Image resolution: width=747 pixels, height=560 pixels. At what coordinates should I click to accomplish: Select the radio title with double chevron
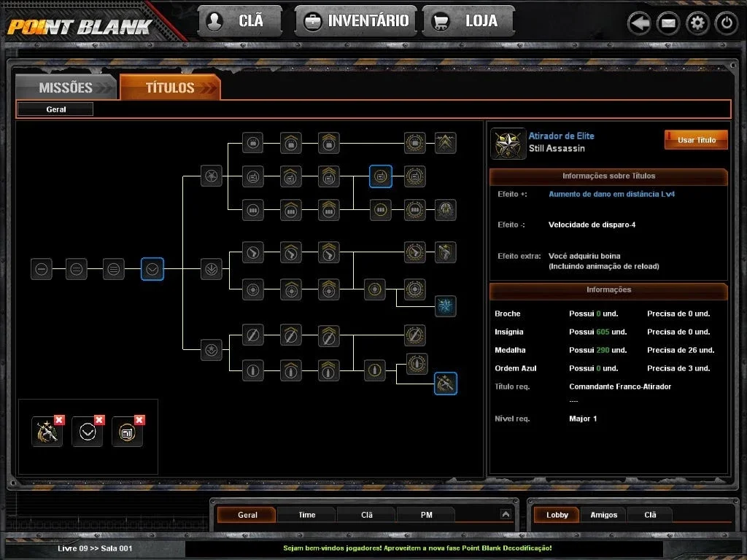(x=329, y=176)
